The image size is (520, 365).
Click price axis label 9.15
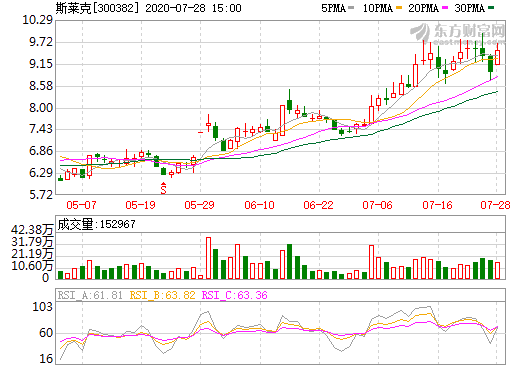point(41,64)
